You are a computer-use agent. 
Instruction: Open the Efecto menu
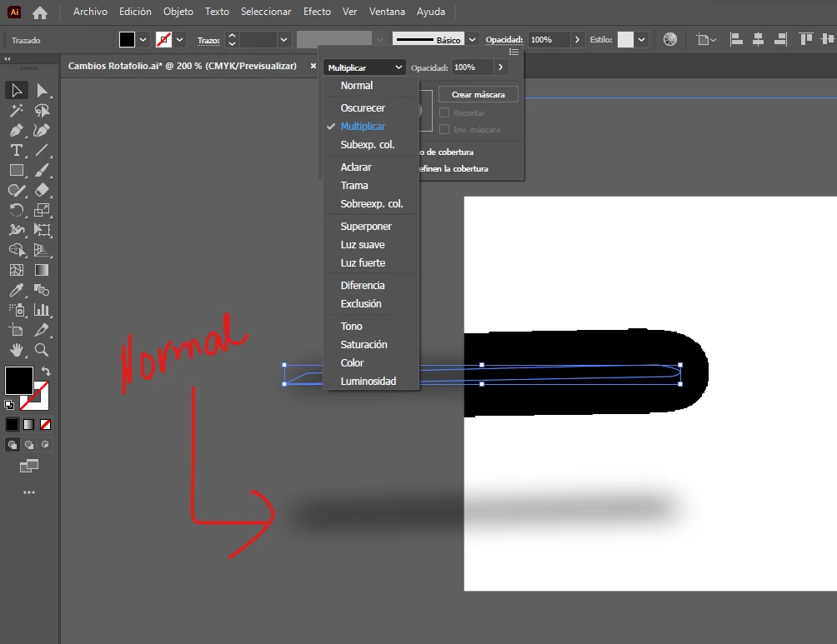click(x=317, y=11)
